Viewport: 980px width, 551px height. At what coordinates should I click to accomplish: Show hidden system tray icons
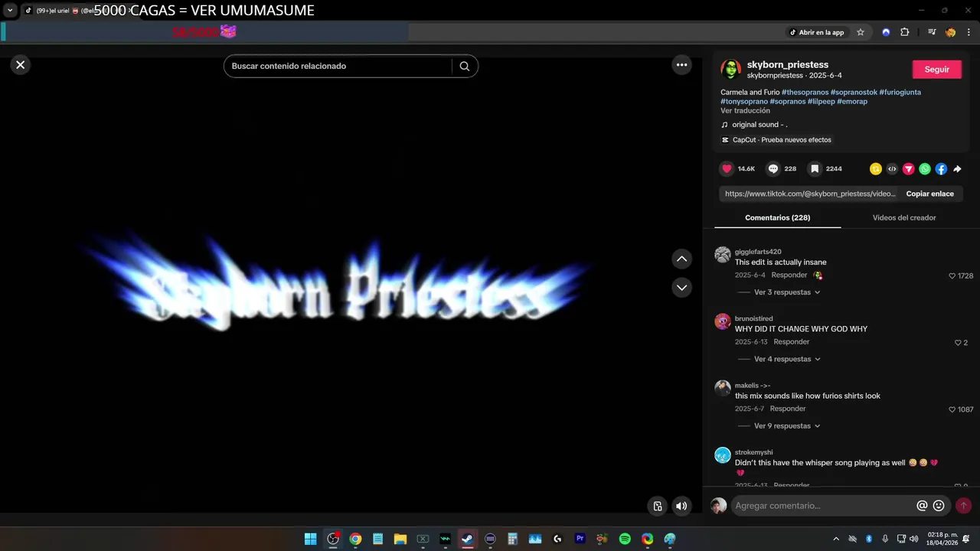click(x=836, y=539)
